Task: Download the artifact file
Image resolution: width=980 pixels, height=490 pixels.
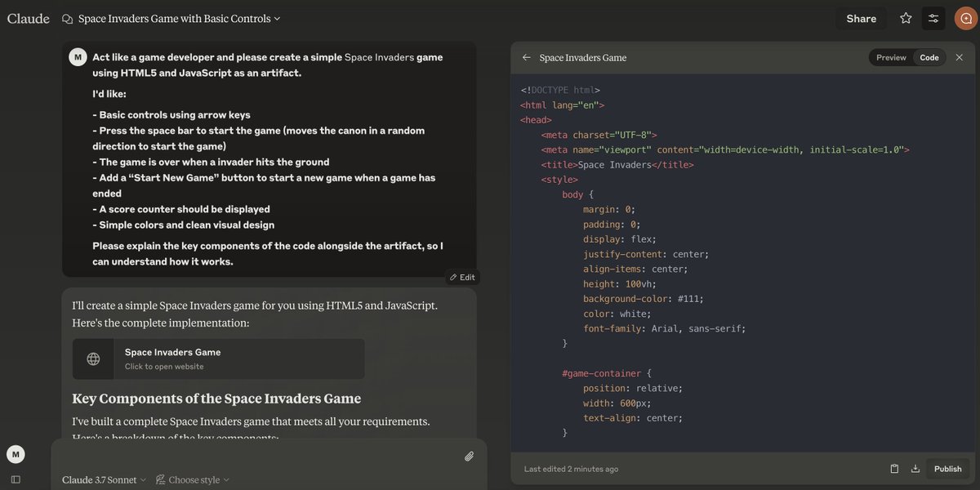Action: [915, 469]
